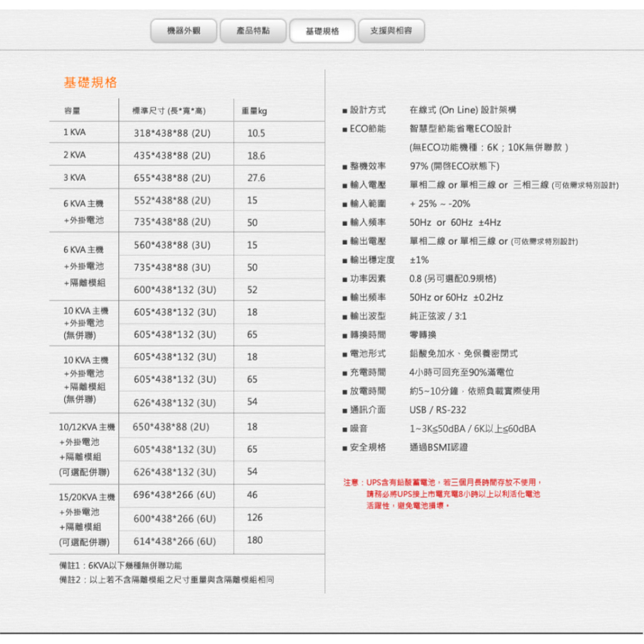This screenshot has width=644, height=644.
Task: Click the 655*438*88 (2U) dimension cell
Action: click(172, 178)
